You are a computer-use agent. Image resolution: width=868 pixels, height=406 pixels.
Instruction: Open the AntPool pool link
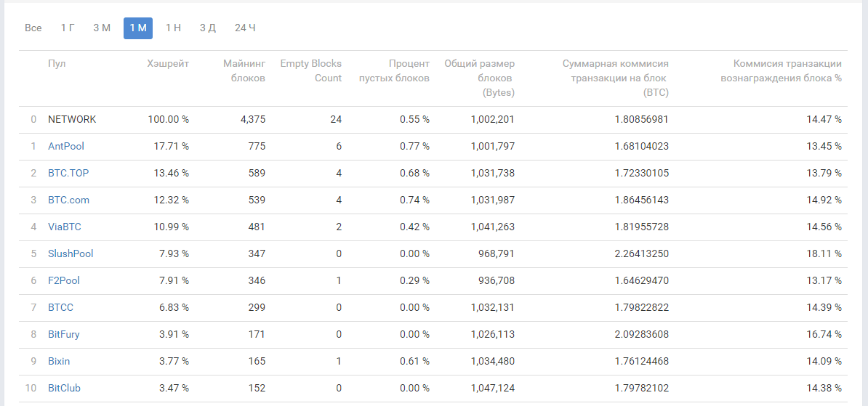pyautogui.click(x=66, y=146)
